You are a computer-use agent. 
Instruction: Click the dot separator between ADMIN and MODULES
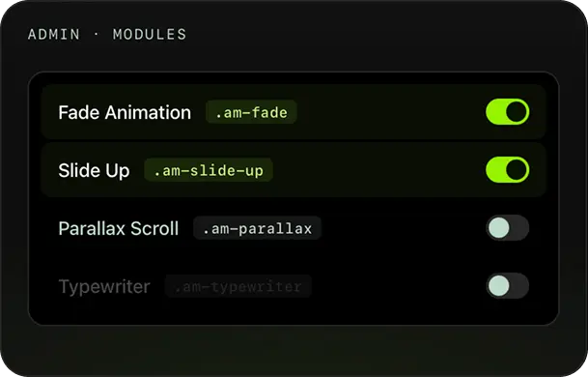click(x=97, y=34)
